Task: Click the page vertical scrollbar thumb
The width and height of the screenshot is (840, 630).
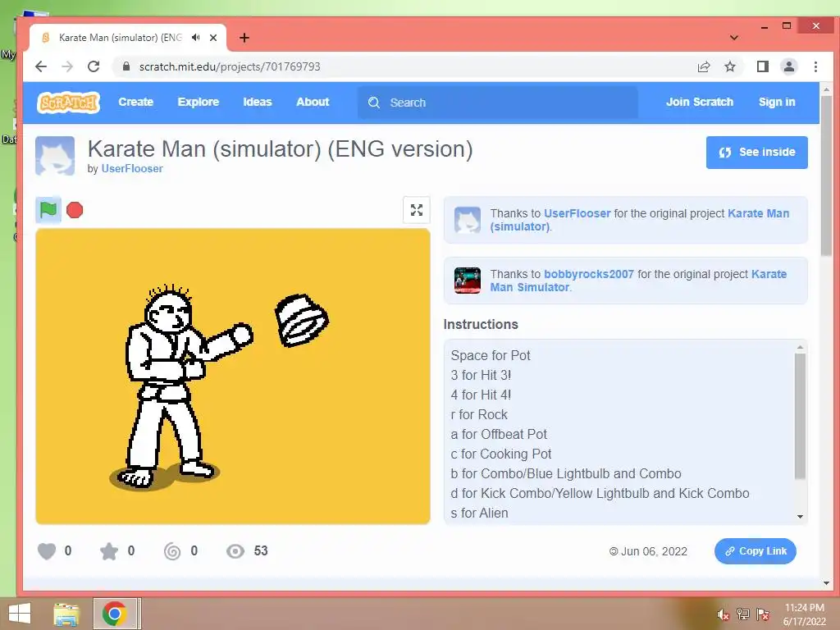Action: 825,176
